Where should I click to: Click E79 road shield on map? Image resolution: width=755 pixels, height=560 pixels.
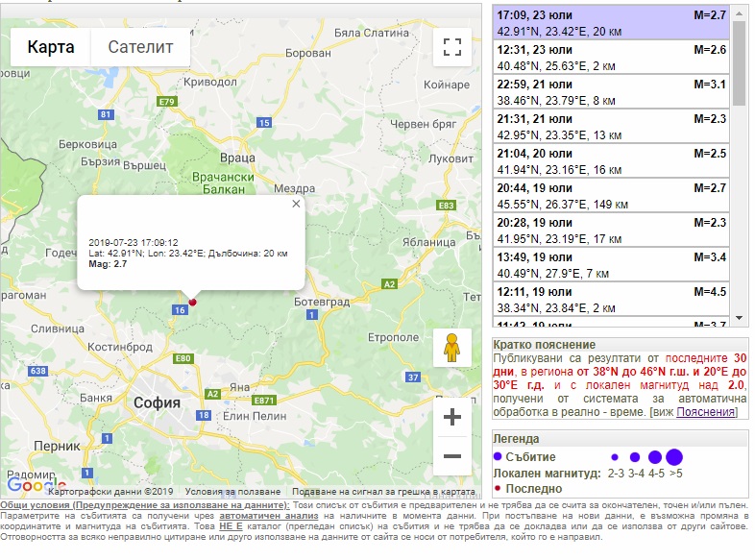click(x=167, y=102)
